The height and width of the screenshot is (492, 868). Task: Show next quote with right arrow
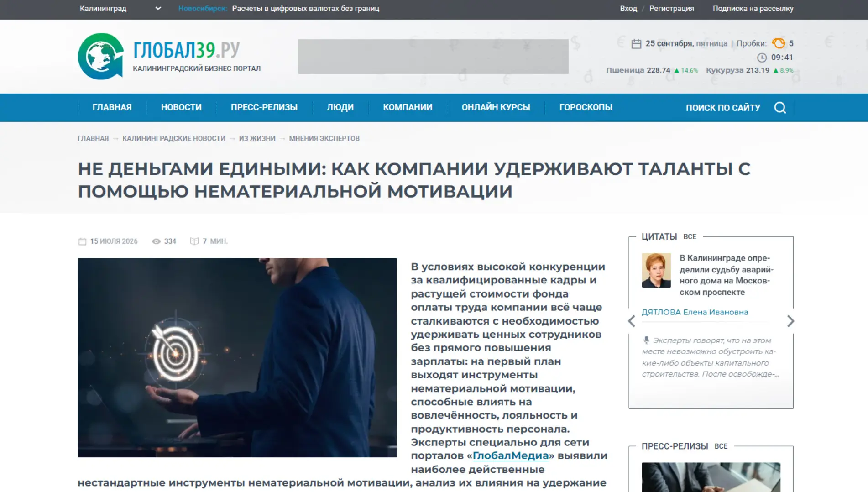coord(791,321)
